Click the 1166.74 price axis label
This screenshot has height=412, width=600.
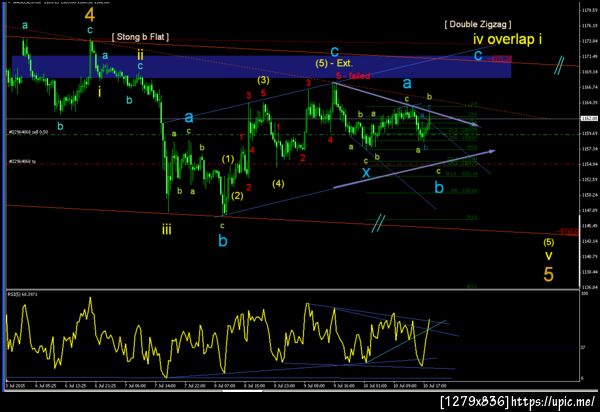[x=590, y=87]
